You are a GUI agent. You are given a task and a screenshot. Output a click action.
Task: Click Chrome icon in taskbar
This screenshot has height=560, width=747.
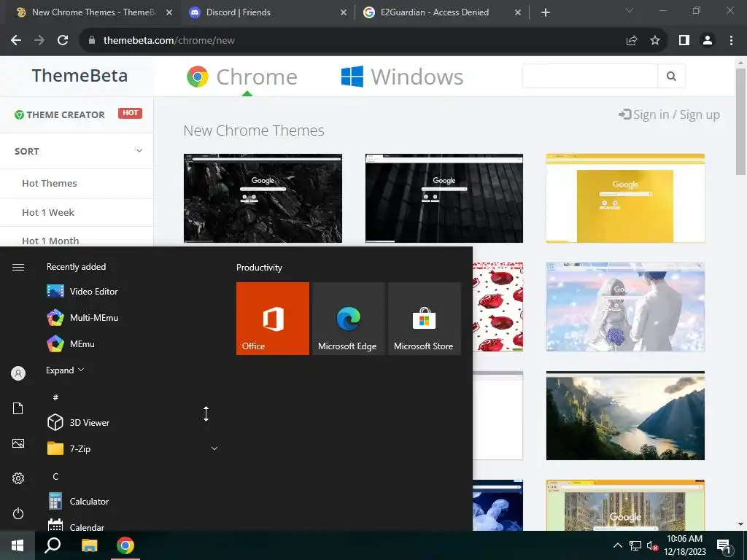pyautogui.click(x=125, y=545)
